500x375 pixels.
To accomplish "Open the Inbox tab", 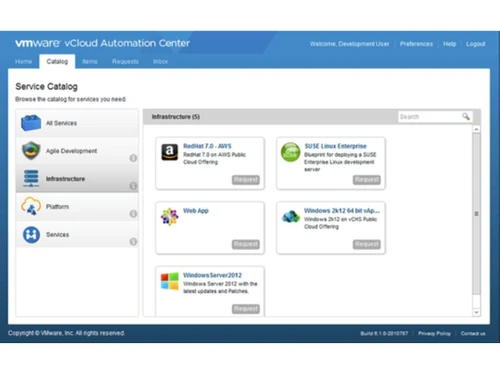I will (x=160, y=61).
